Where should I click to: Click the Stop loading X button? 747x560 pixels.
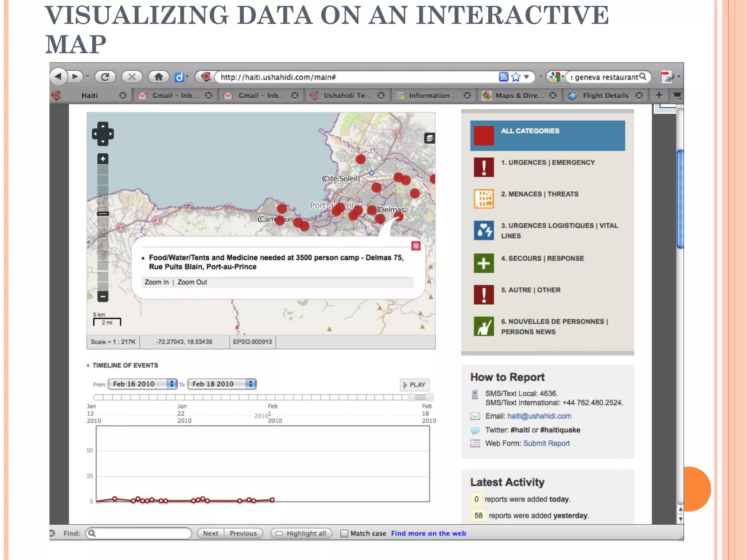(x=132, y=77)
